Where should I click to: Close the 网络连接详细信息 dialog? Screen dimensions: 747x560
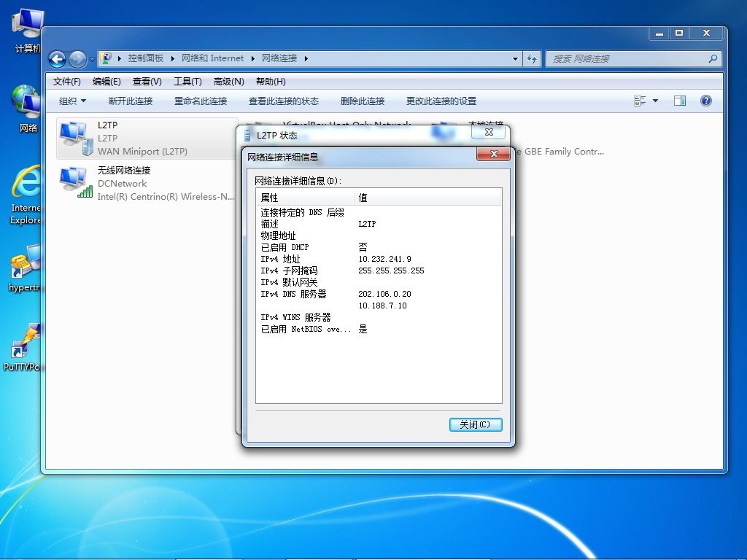[493, 154]
